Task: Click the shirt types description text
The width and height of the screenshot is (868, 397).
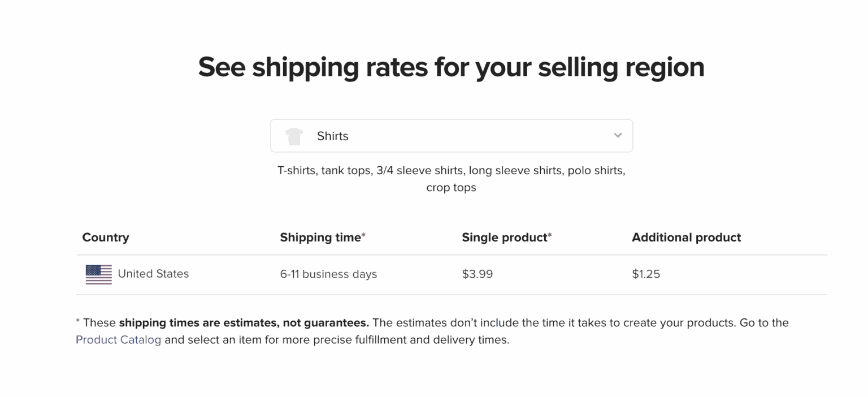Action: (x=451, y=171)
